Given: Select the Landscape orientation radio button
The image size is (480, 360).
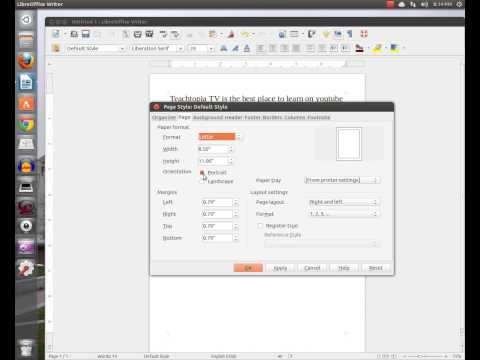Looking at the screenshot, I should (202, 181).
